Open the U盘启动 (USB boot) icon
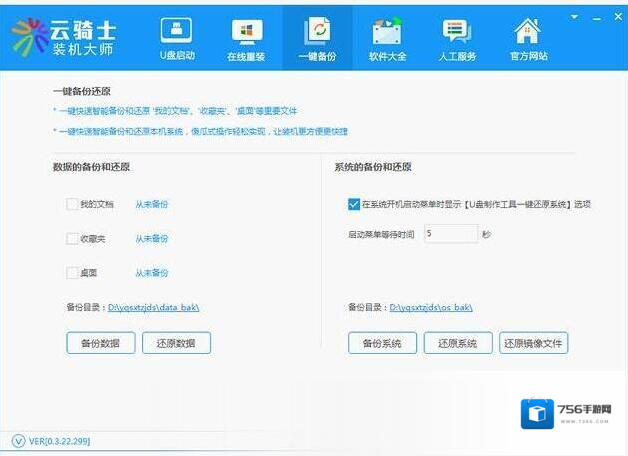 tap(177, 32)
